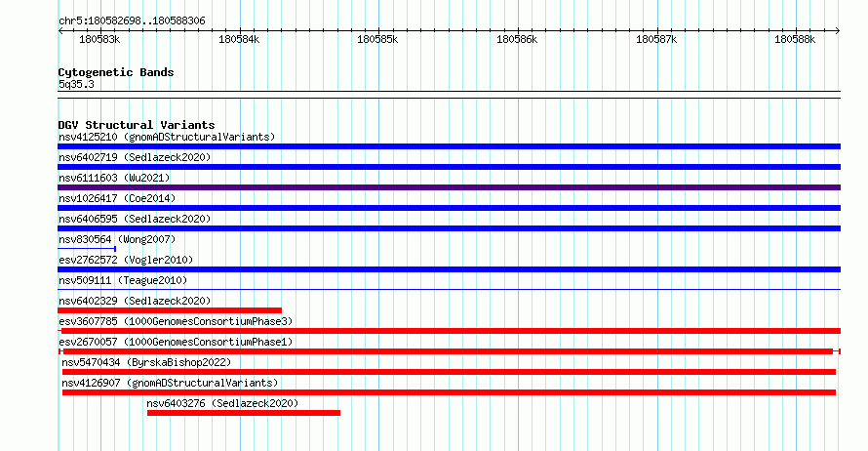This screenshot has width=868, height=451.
Task: Open nsv4126907 gnomADStructuralVariants label
Action: tap(170, 383)
